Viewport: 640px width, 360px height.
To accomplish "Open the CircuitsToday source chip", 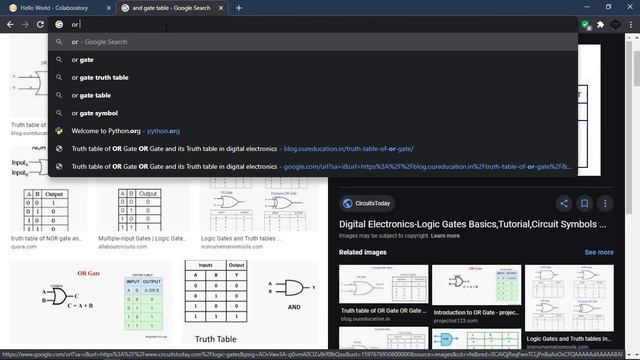I will coord(367,203).
